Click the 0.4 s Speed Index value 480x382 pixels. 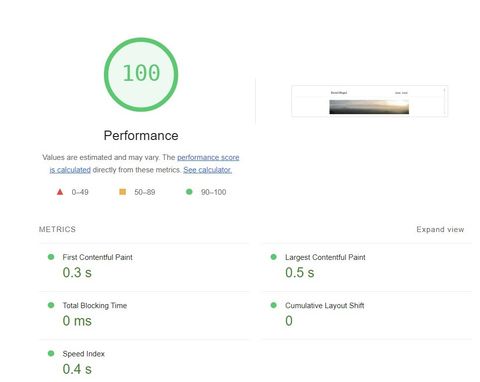(x=77, y=369)
